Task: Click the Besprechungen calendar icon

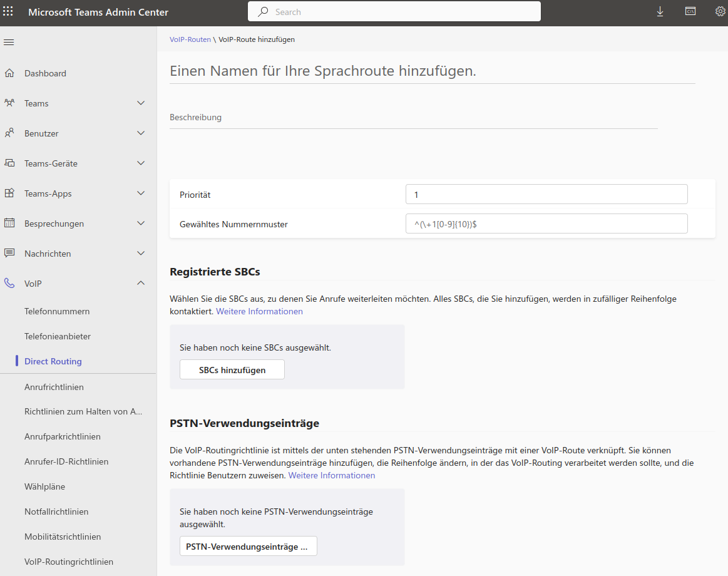Action: [9, 224]
